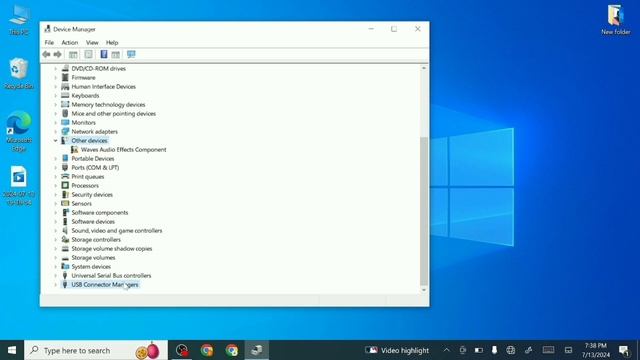Screen dimensions: 640x360
Task: Click the Forward arrow toolbar icon
Action: point(58,54)
